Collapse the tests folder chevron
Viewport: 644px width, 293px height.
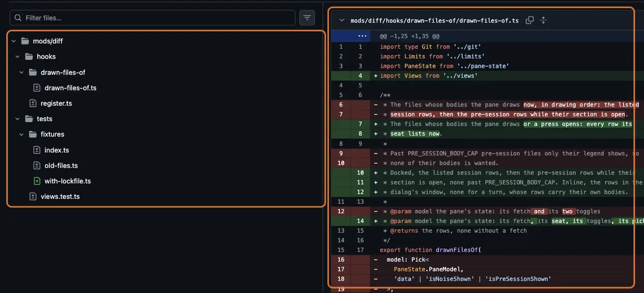pos(17,119)
